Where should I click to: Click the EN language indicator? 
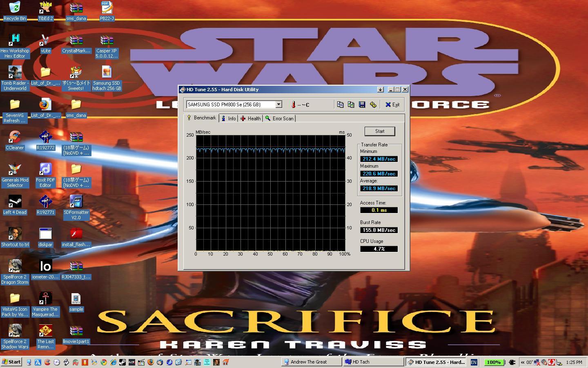point(474,362)
